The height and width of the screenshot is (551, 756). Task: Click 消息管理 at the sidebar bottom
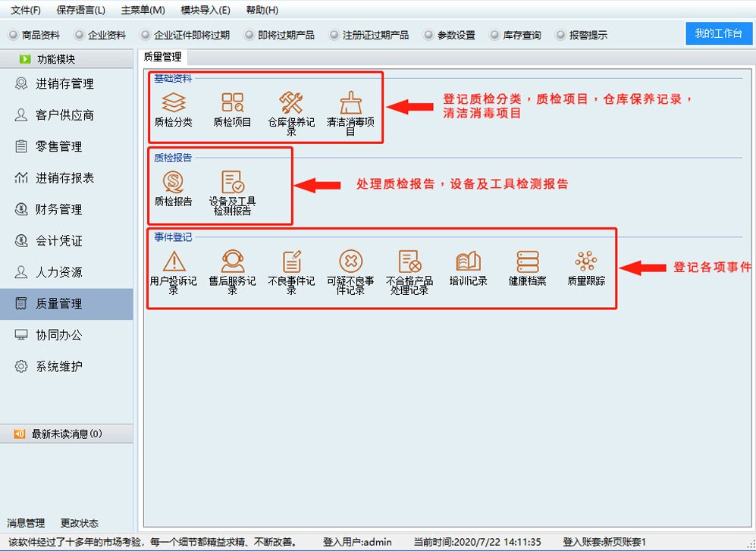(26, 523)
